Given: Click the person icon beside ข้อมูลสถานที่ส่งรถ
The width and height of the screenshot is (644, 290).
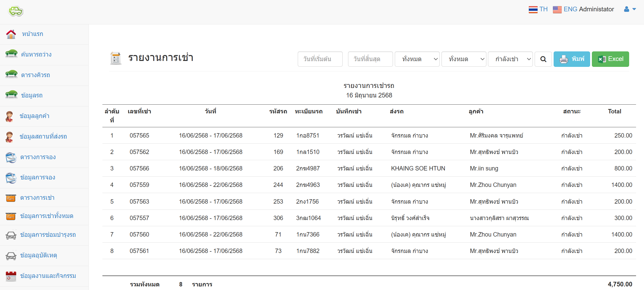Looking at the screenshot, I should tap(9, 137).
